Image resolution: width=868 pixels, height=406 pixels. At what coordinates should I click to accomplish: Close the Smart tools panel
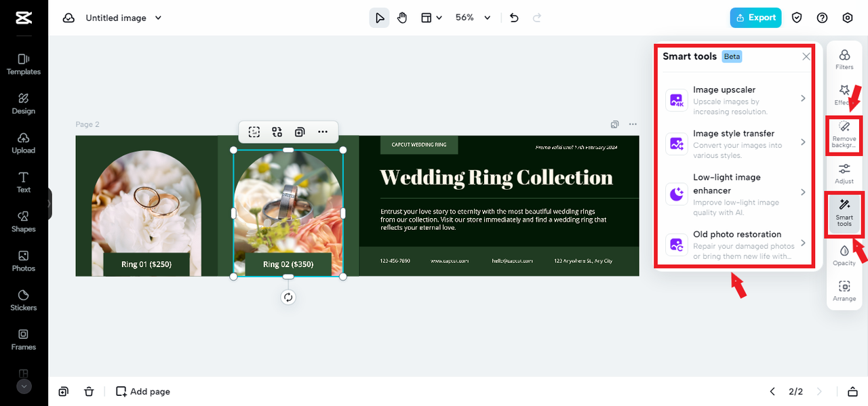[806, 56]
